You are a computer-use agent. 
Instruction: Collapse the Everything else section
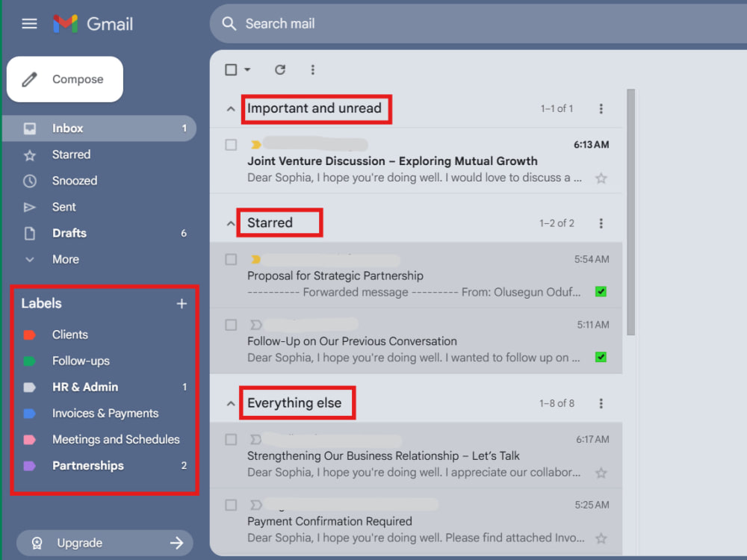[x=231, y=404]
